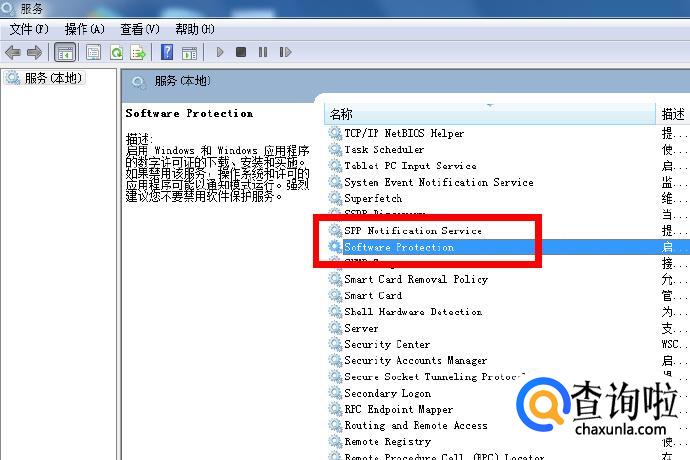Click the gear icon beside Task Scheduler
The height and width of the screenshot is (460, 690).
click(335, 150)
